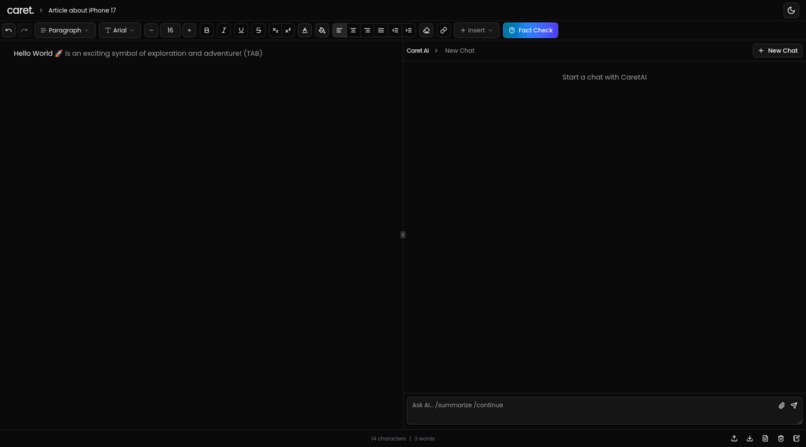Clear formatting with eraser icon
This screenshot has height=447, width=806.
click(426, 30)
